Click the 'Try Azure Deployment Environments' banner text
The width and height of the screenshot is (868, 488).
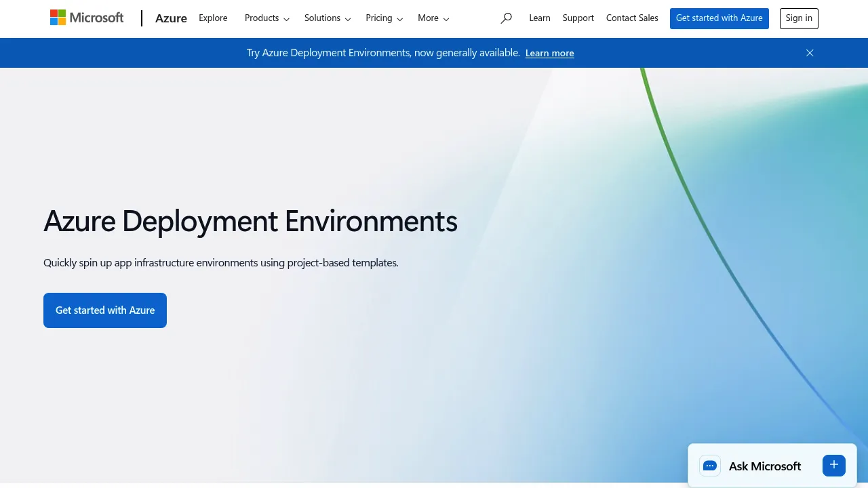383,53
